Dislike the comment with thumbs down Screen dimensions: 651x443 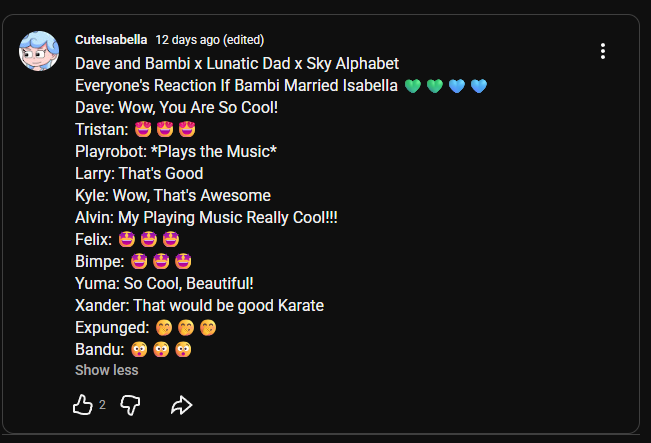pos(130,405)
